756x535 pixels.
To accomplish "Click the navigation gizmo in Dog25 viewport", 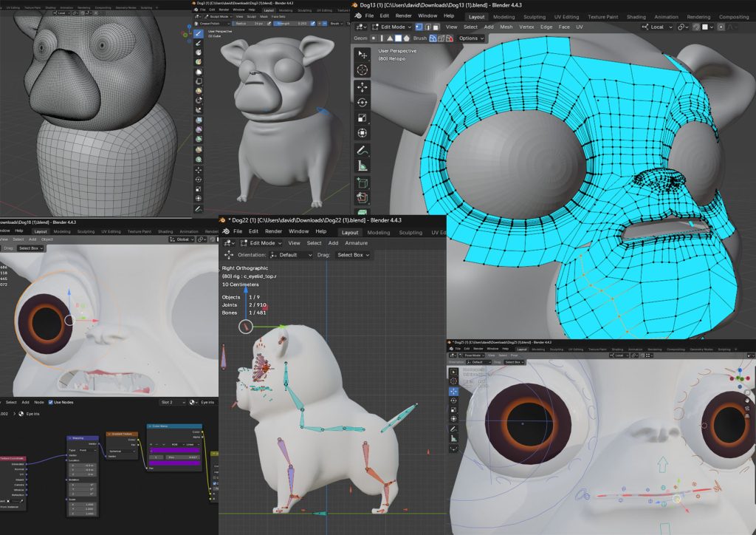I will [x=739, y=378].
